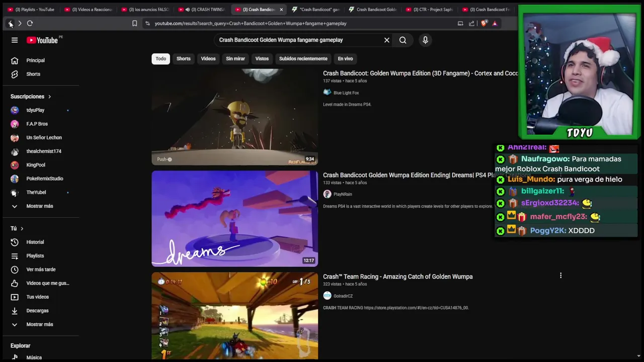Select Subidos recientemente filter chip

pos(303,59)
